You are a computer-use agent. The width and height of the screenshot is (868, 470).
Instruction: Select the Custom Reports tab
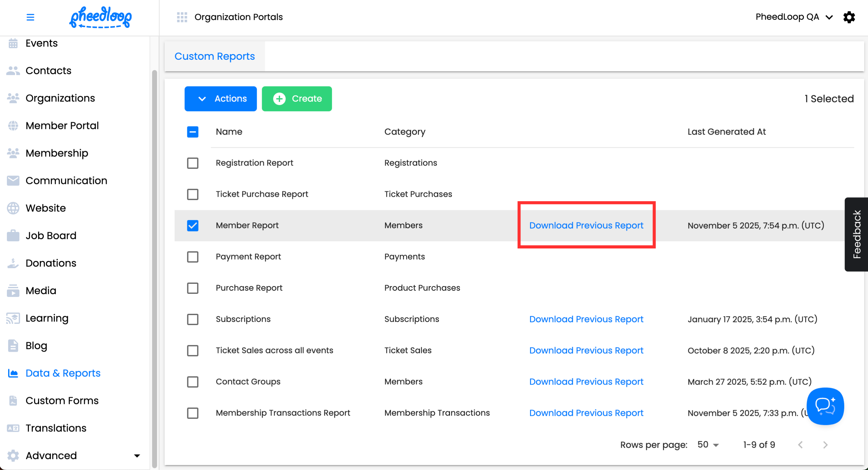point(214,56)
